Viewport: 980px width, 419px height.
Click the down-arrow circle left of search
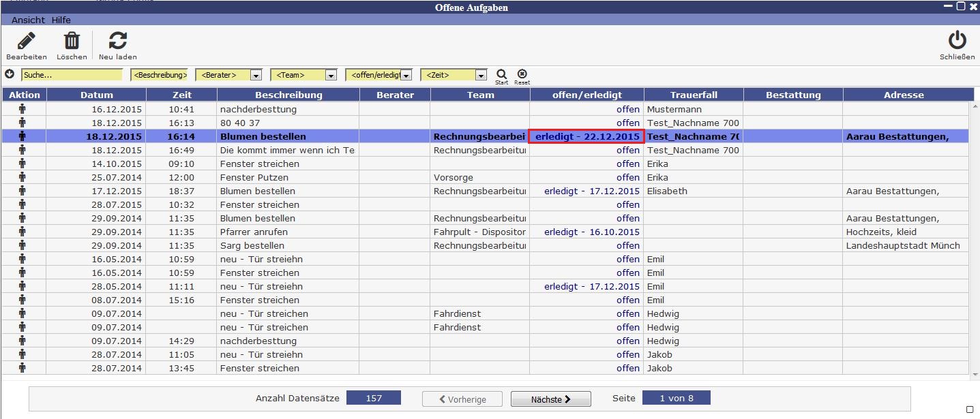10,74
